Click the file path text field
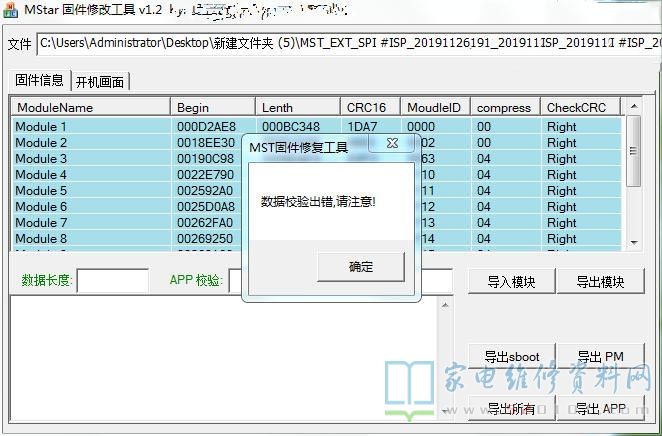Screen dimensions: 662x436 (x=348, y=43)
